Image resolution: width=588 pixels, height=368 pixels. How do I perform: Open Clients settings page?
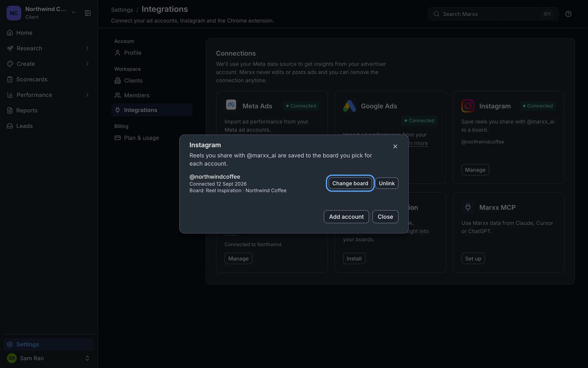coord(152,80)
